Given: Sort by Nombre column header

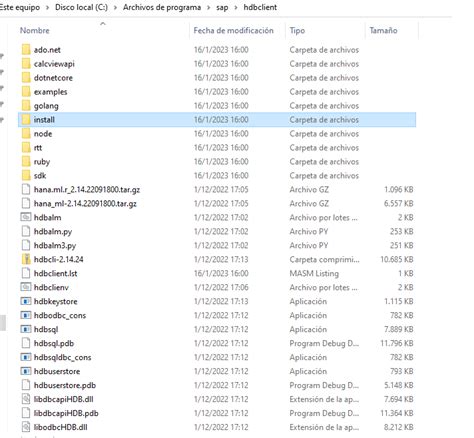Looking at the screenshot, I should [35, 30].
